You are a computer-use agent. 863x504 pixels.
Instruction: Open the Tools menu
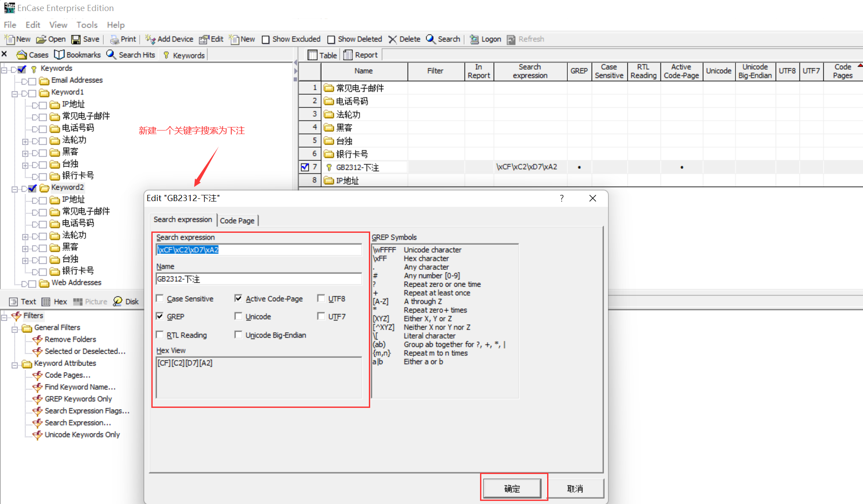click(x=87, y=25)
